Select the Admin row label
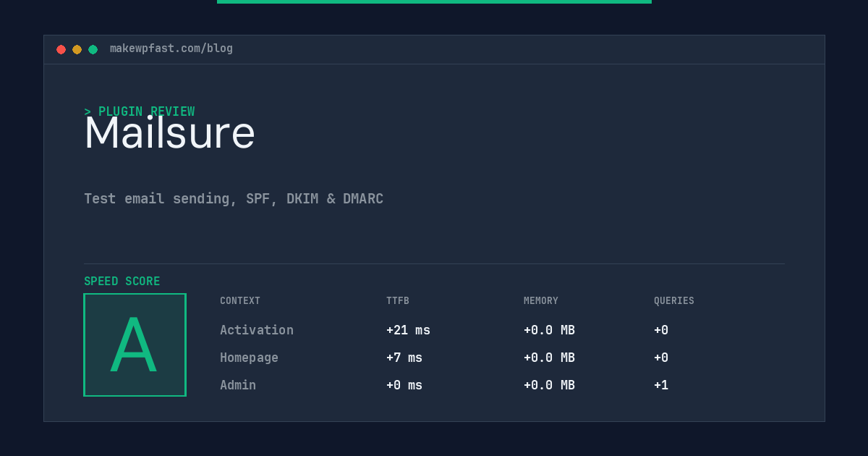 click(x=238, y=385)
